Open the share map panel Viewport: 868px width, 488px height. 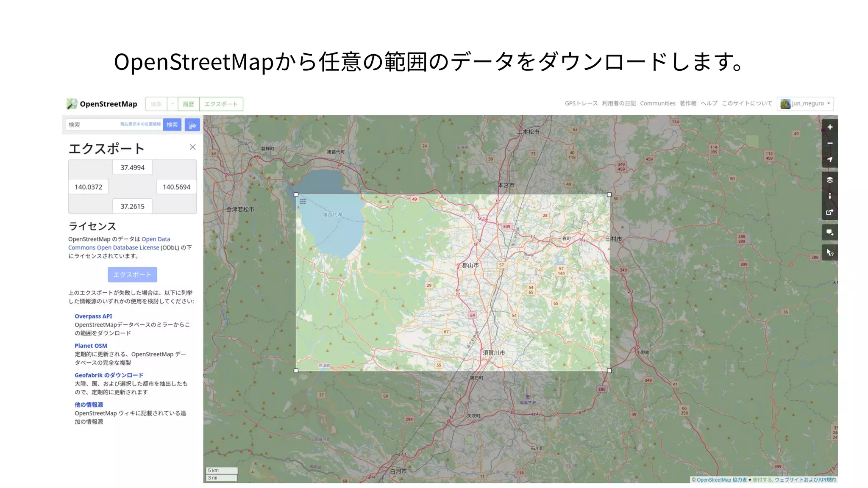829,212
